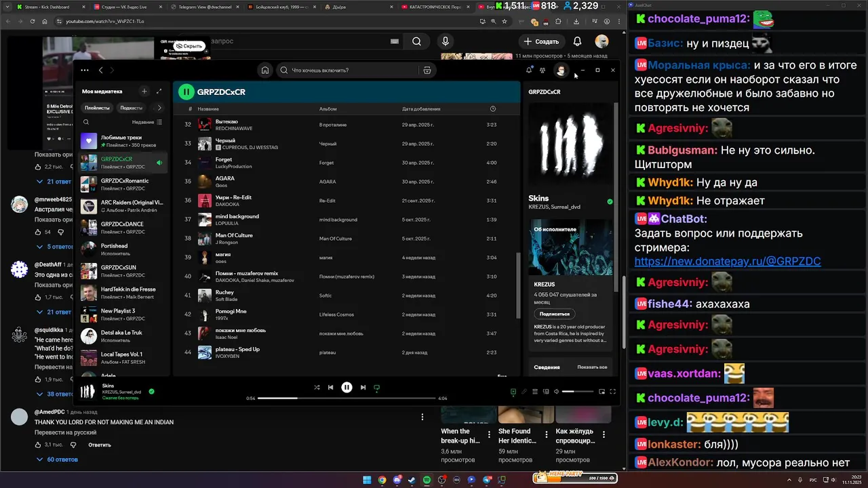This screenshot has width=868, height=488.
Task: Click YouTube search magnifier button
Action: click(416, 41)
